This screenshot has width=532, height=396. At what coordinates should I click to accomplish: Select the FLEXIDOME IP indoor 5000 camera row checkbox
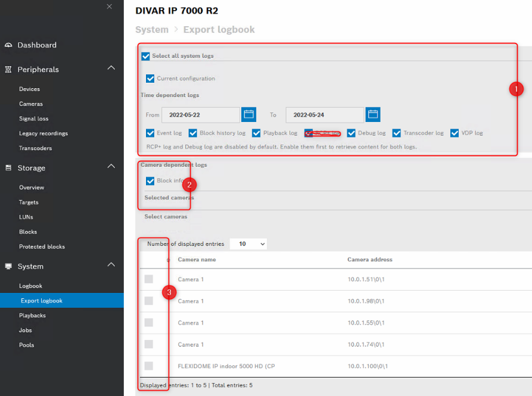coord(149,366)
